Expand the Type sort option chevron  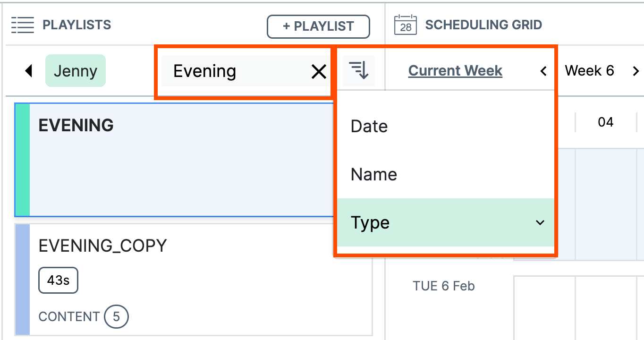(x=540, y=222)
